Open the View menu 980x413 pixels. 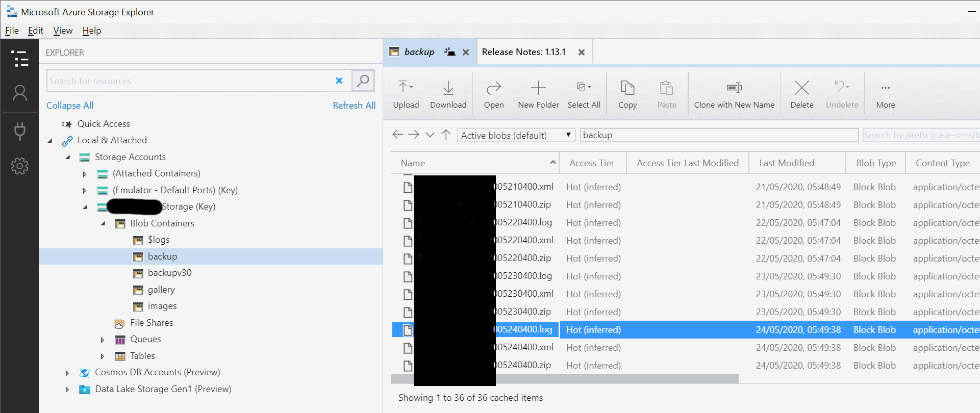click(x=63, y=31)
